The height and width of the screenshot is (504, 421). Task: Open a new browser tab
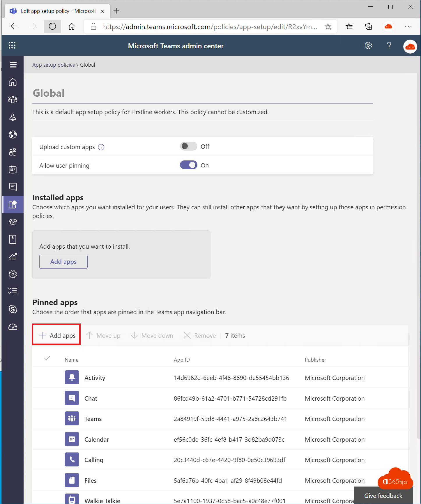(x=116, y=11)
